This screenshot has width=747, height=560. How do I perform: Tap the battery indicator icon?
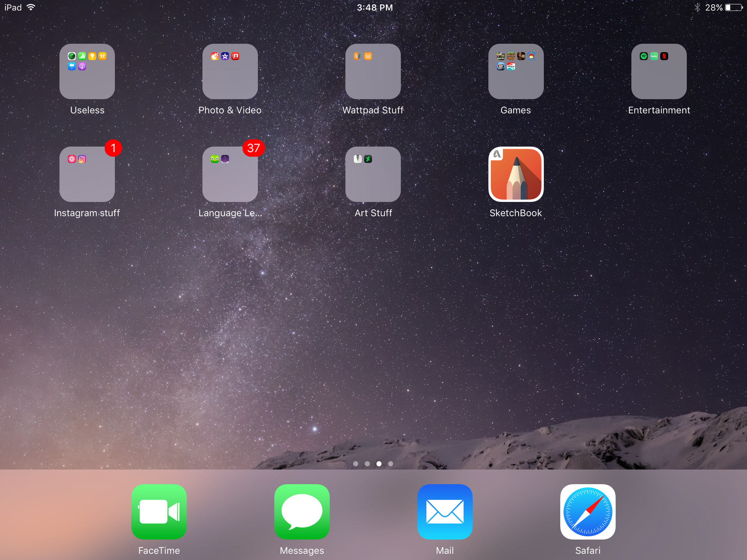pyautogui.click(x=734, y=7)
